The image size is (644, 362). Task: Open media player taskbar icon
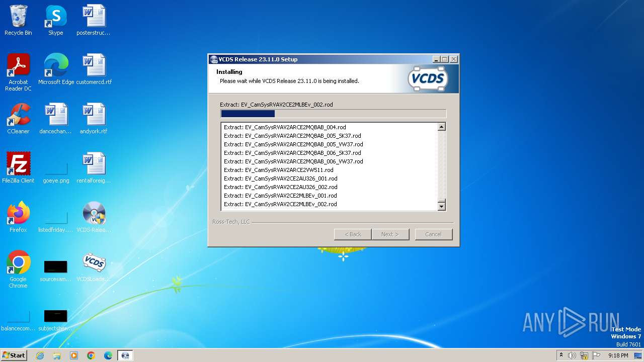pos(74,355)
